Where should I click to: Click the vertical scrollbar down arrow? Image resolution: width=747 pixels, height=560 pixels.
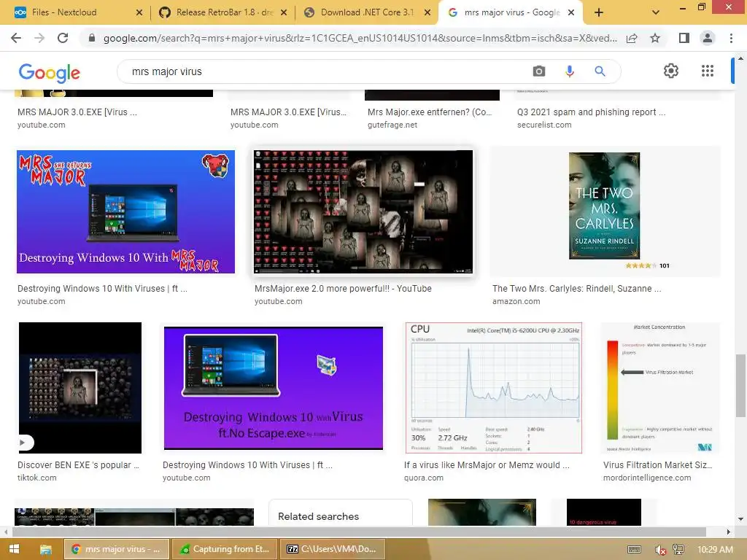coord(740,519)
